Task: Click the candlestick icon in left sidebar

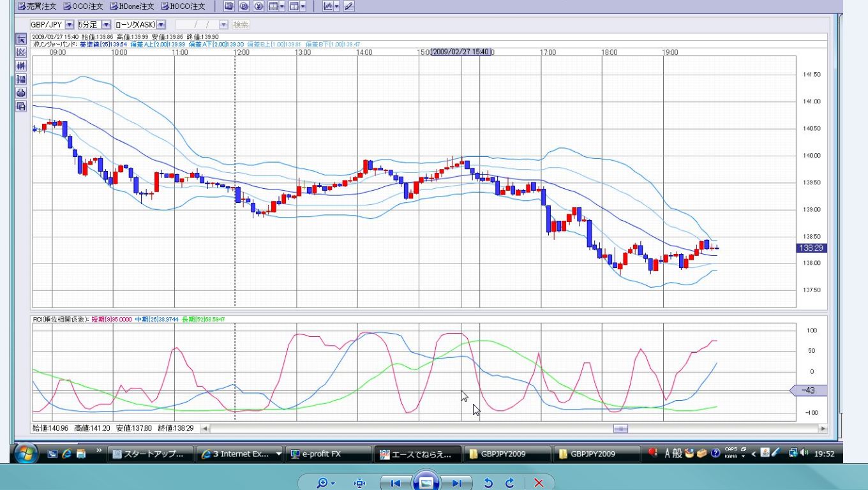Action: point(21,65)
